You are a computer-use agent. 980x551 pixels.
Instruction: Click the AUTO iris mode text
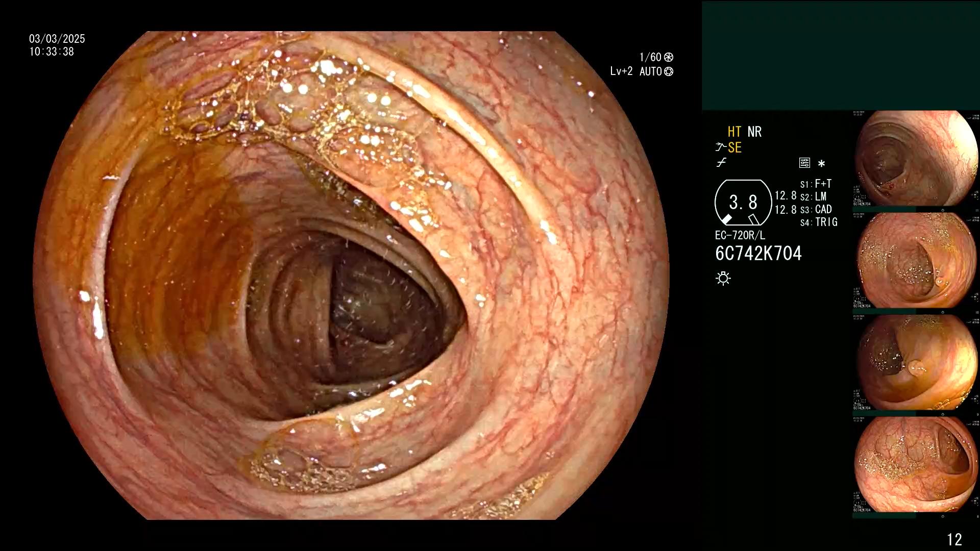click(x=650, y=71)
